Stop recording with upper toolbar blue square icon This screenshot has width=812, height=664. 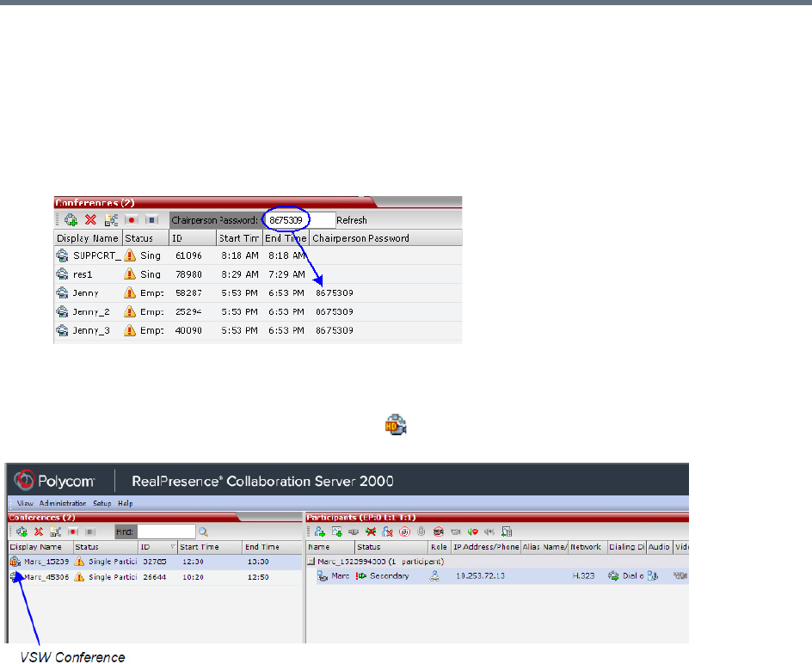(x=151, y=220)
